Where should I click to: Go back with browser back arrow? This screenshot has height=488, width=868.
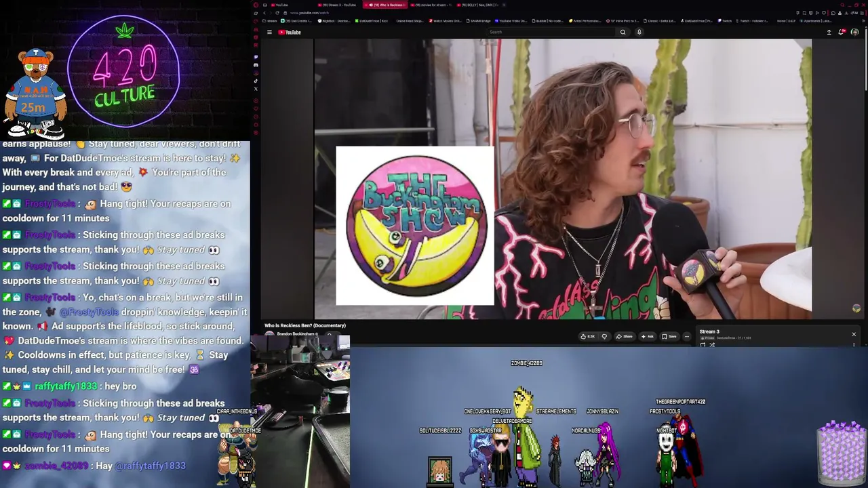(x=264, y=13)
